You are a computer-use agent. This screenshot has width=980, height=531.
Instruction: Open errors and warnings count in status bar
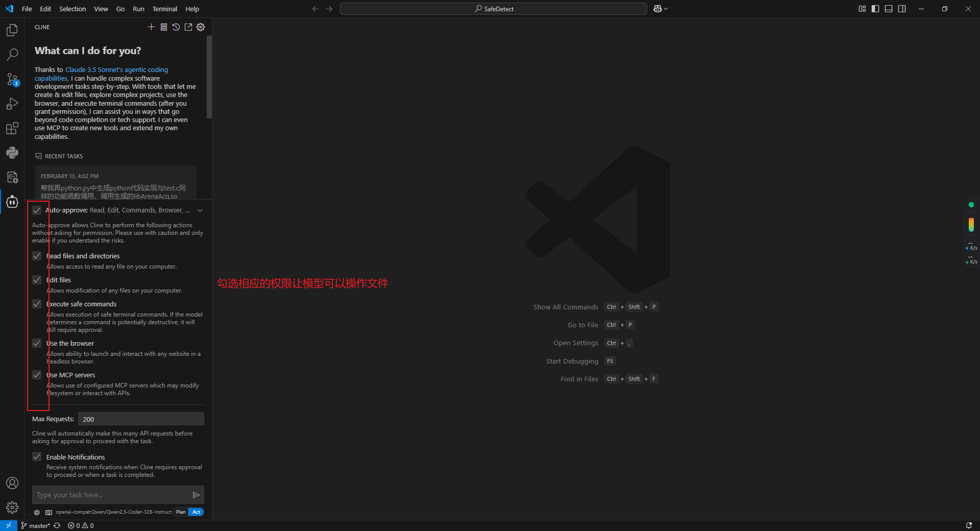coord(81,525)
